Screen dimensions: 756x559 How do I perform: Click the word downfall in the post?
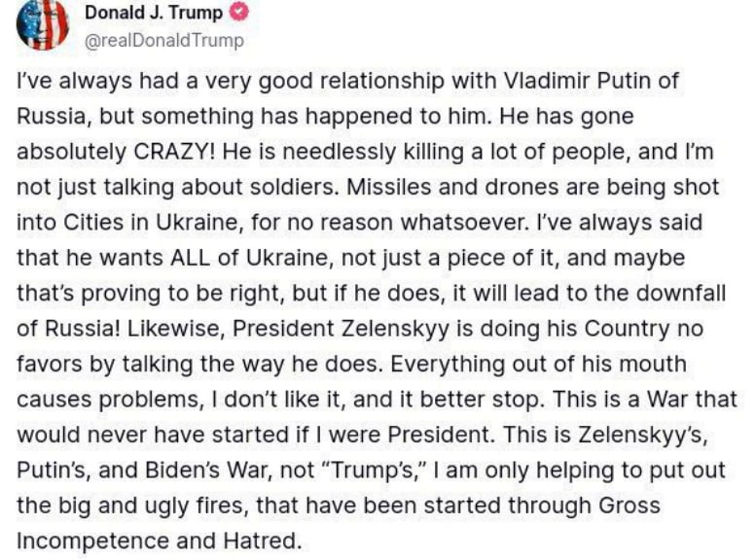(x=681, y=293)
